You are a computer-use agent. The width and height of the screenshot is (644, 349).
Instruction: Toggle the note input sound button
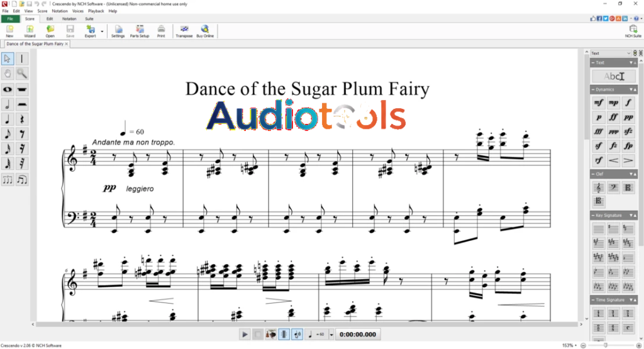tap(297, 334)
